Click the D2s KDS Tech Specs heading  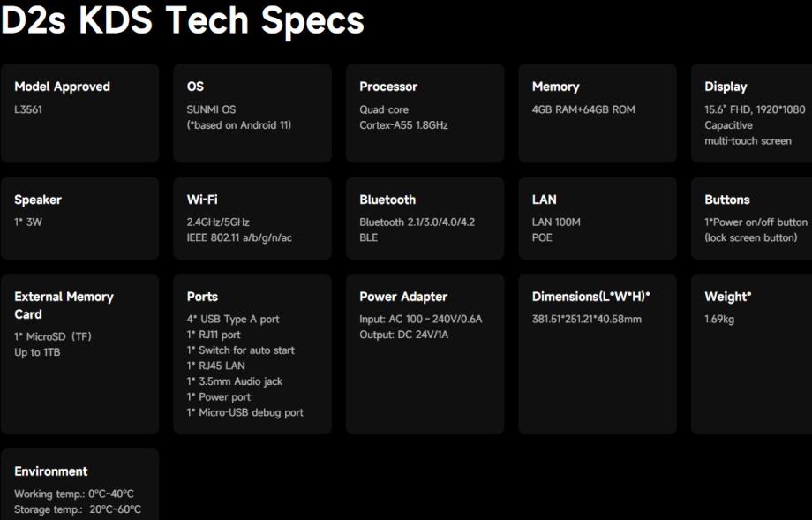183,22
